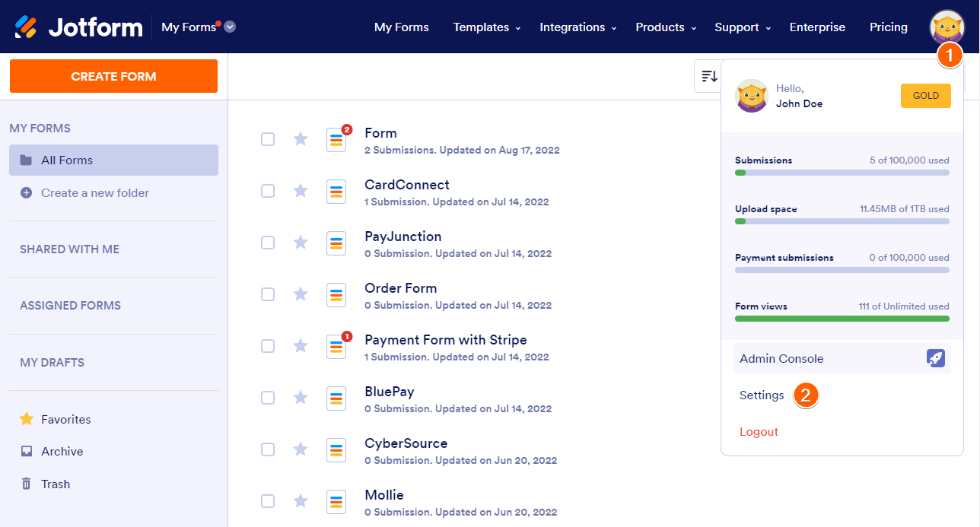
Task: Expand SHARED WITH ME section
Action: coord(69,249)
